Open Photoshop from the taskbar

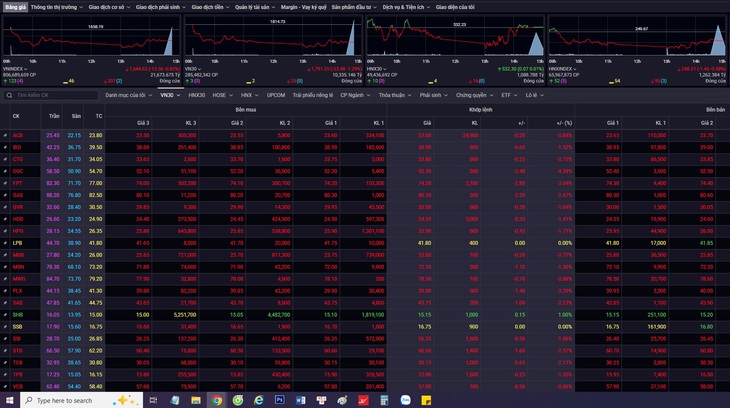(x=280, y=400)
